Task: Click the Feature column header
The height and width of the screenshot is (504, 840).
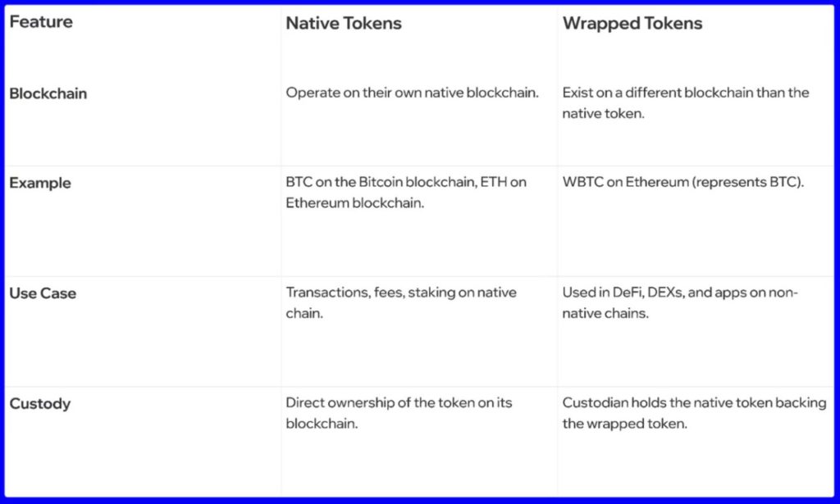Action: 41,22
